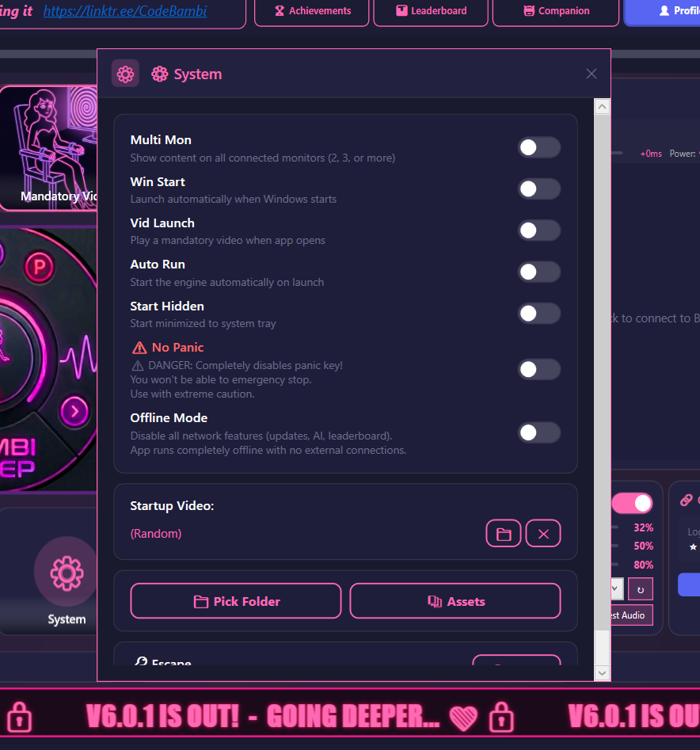This screenshot has height=750, width=700.
Task: Click the chevron arrow on the dial
Action: coord(74,411)
